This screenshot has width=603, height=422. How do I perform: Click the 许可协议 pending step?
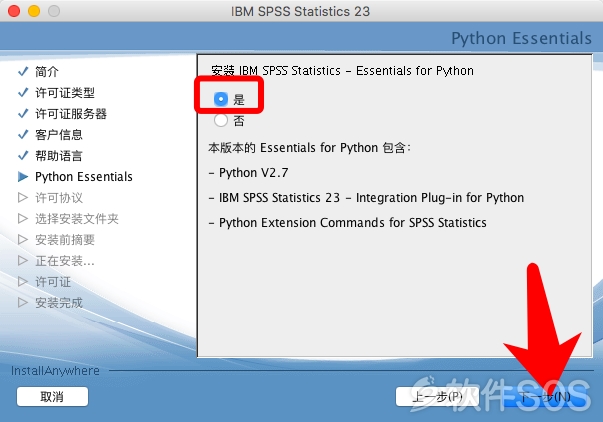coord(59,198)
